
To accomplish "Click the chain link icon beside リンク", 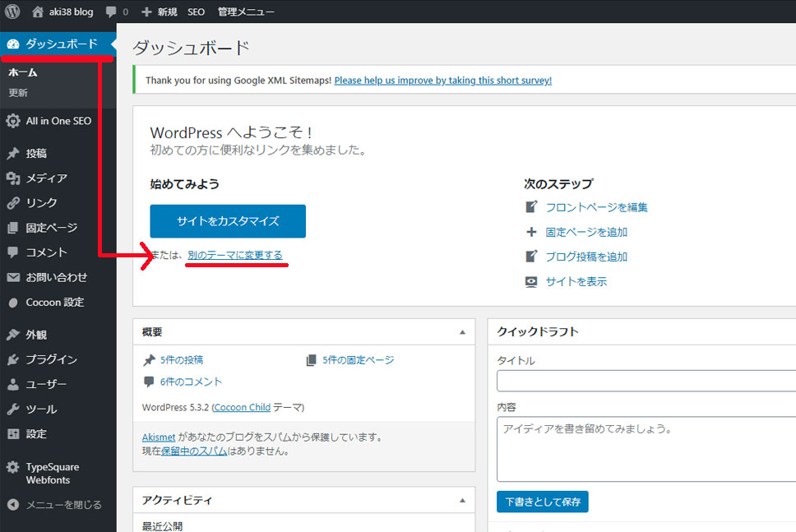I will tap(13, 203).
